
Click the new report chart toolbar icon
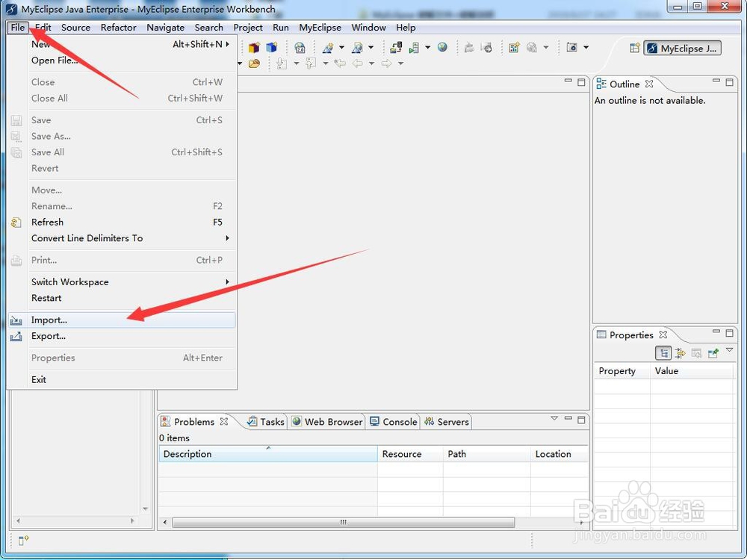pyautogui.click(x=514, y=47)
